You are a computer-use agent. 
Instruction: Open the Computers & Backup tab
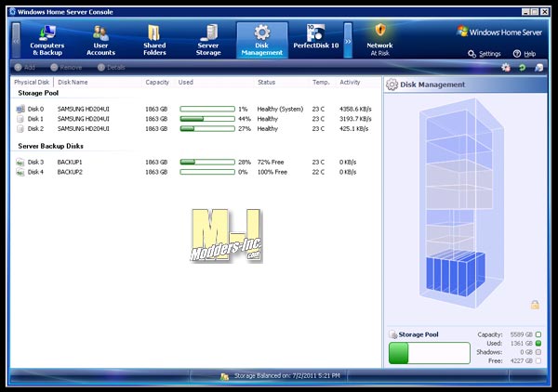click(x=47, y=40)
